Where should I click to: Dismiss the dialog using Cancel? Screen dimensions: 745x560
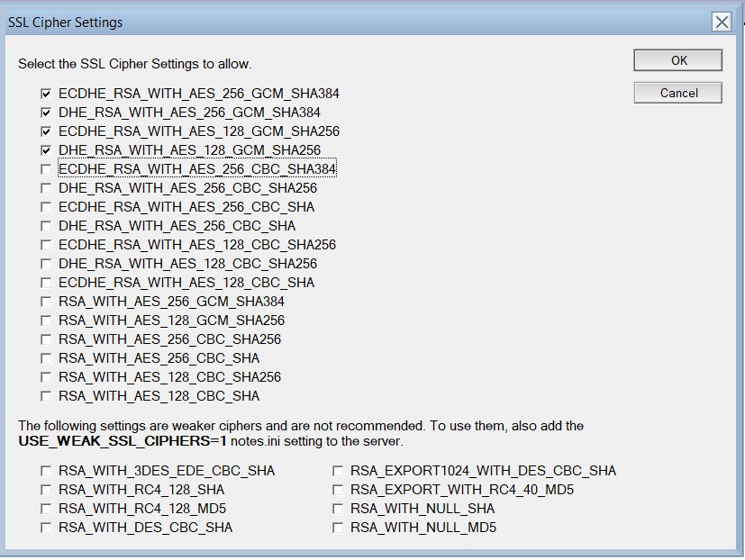(677, 93)
